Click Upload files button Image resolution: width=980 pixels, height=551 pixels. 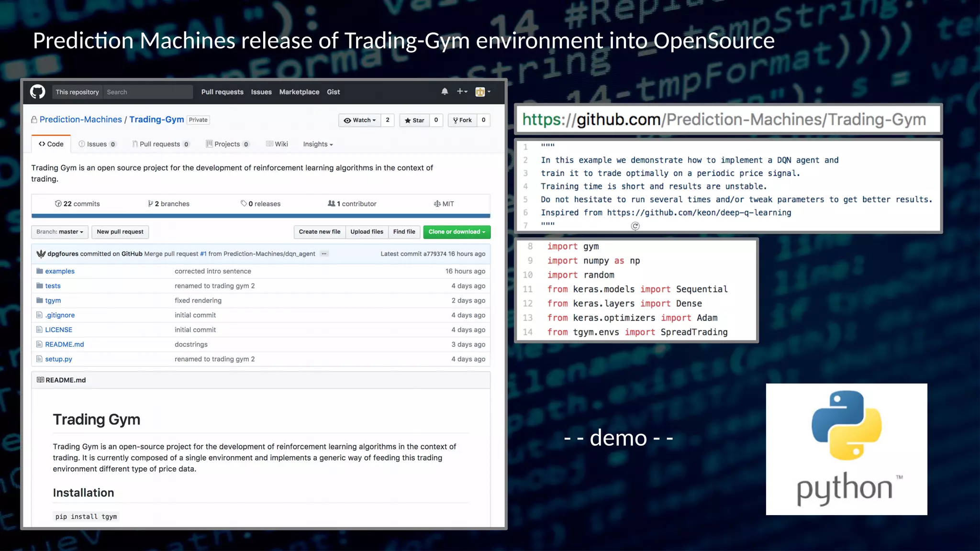(367, 232)
